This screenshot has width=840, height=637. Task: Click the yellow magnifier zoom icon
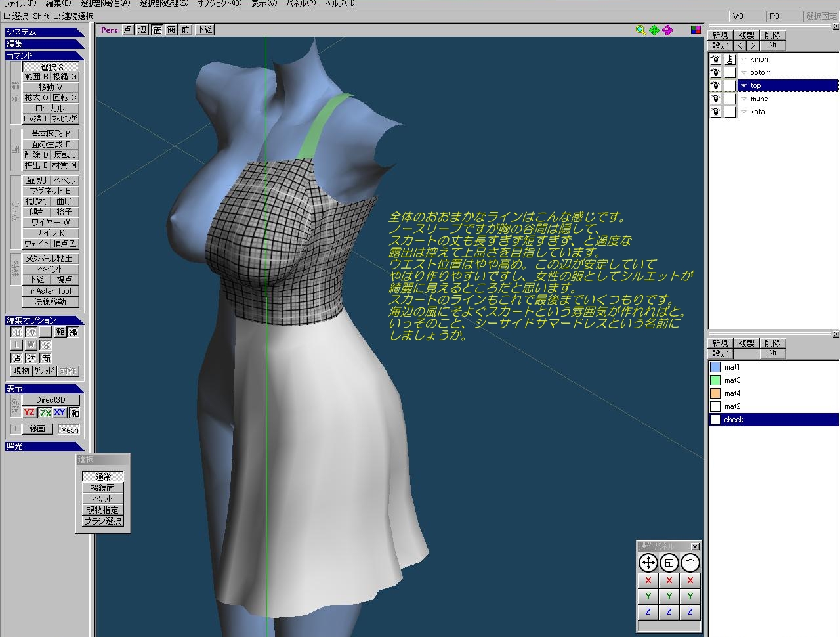640,30
